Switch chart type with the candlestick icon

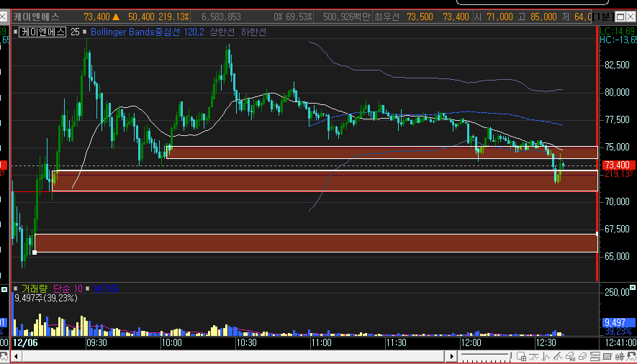pyautogui.click(x=620, y=357)
